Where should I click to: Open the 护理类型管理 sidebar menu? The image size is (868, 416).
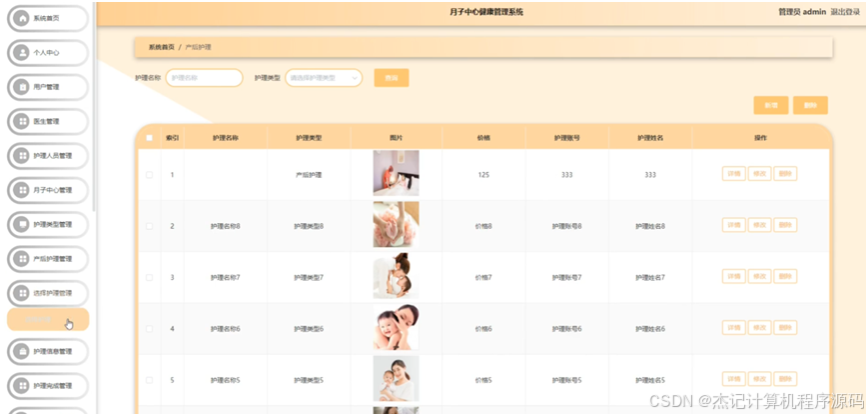point(48,224)
